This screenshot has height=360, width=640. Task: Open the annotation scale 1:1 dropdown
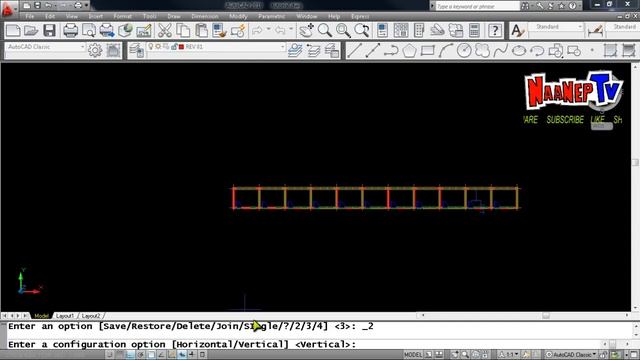point(509,354)
